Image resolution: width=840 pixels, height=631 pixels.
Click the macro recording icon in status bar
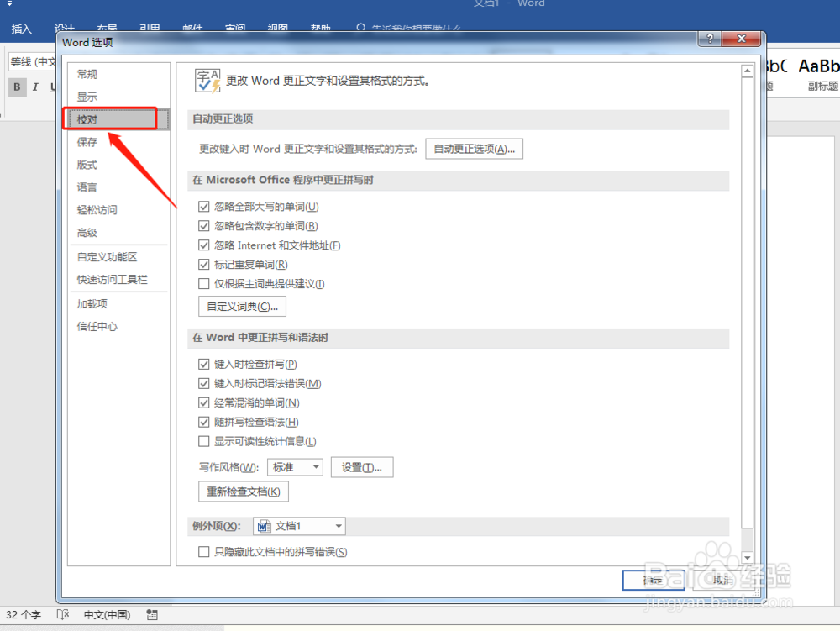point(152,614)
